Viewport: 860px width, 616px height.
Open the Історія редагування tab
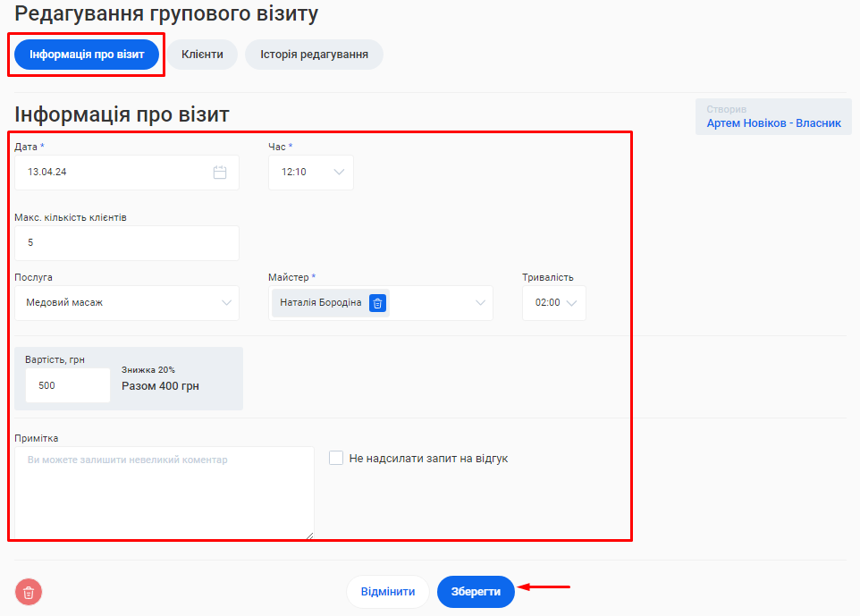314,55
